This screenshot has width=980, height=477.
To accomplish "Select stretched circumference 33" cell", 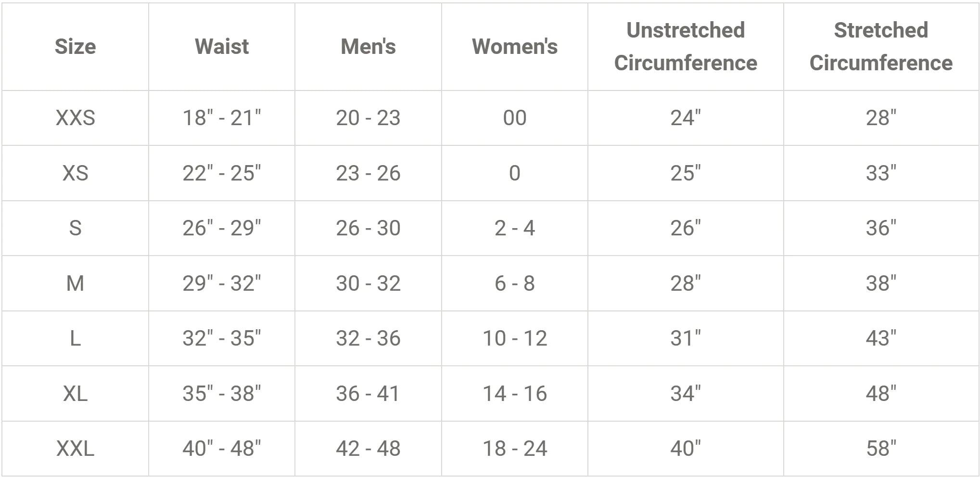I will click(881, 173).
